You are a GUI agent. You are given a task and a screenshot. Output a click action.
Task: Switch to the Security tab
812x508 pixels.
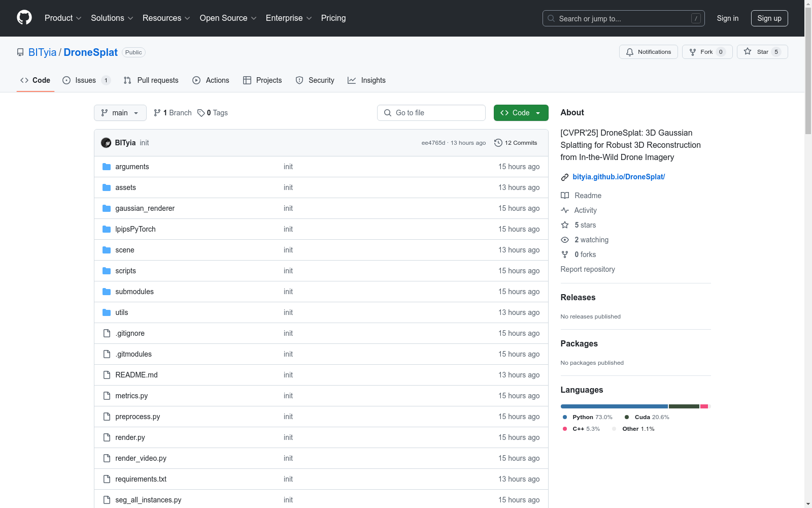315,80
